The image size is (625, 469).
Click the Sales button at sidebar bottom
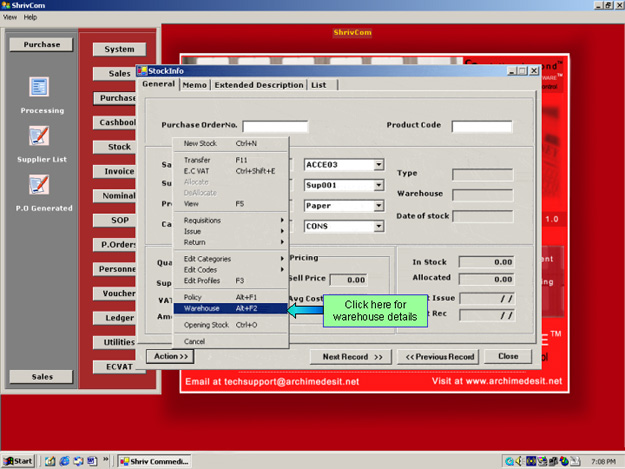tap(41, 376)
